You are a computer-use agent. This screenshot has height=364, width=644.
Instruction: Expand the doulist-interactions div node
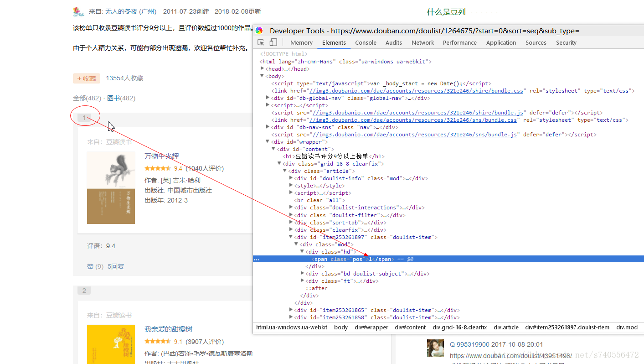point(291,207)
